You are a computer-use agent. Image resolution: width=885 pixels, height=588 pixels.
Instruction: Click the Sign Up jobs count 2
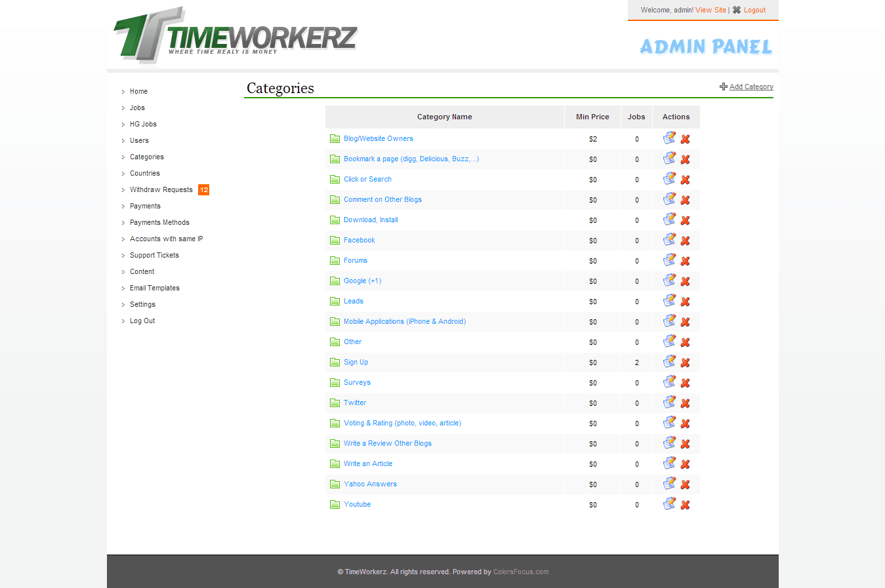pyautogui.click(x=636, y=363)
